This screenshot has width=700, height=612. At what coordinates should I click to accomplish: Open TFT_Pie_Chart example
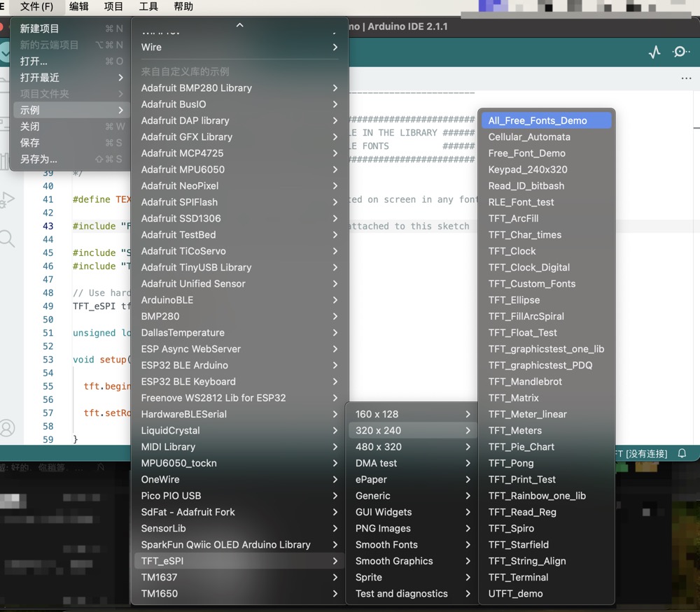click(547, 447)
